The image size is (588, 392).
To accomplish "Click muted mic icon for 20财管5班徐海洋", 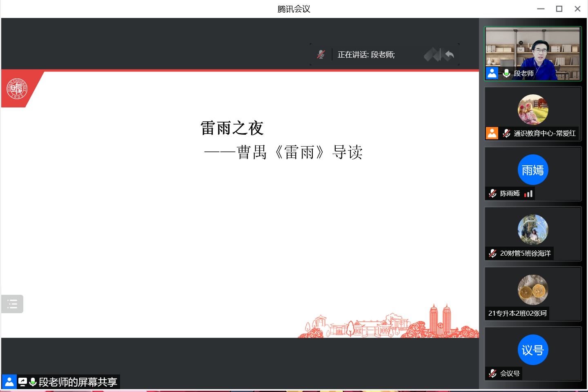I will pos(493,253).
